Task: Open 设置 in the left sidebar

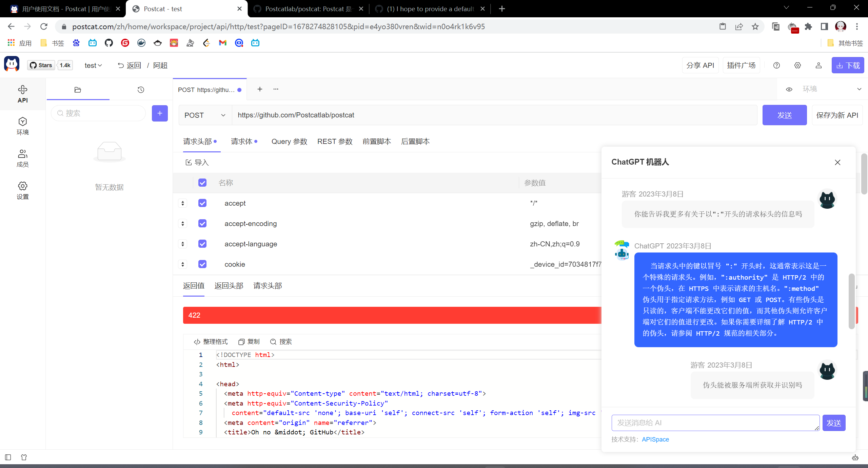Action: pyautogui.click(x=23, y=190)
